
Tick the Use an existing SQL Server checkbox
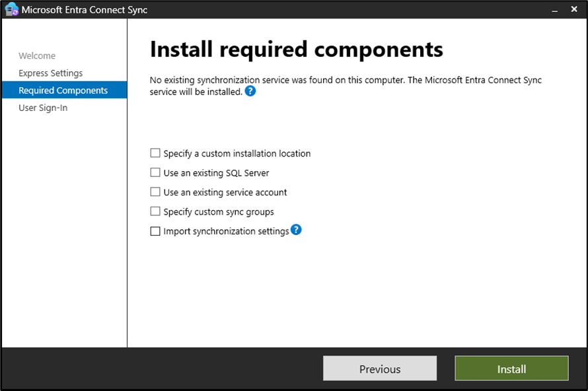pos(155,173)
